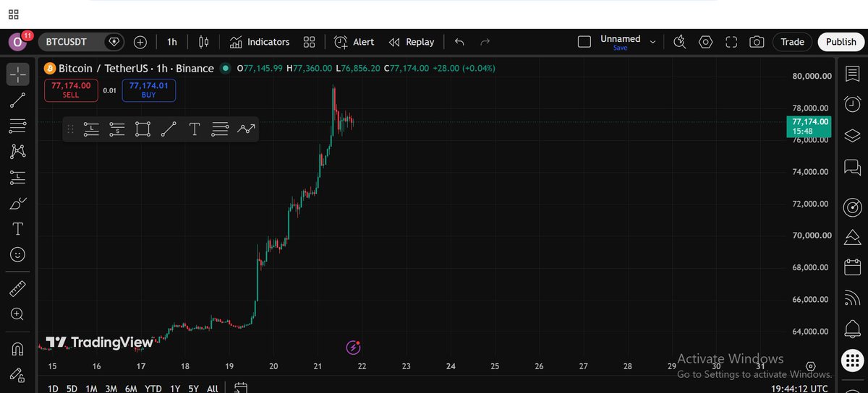This screenshot has width=868, height=393.
Task: Open the alerts clock panel in right sidebar
Action: click(853, 104)
